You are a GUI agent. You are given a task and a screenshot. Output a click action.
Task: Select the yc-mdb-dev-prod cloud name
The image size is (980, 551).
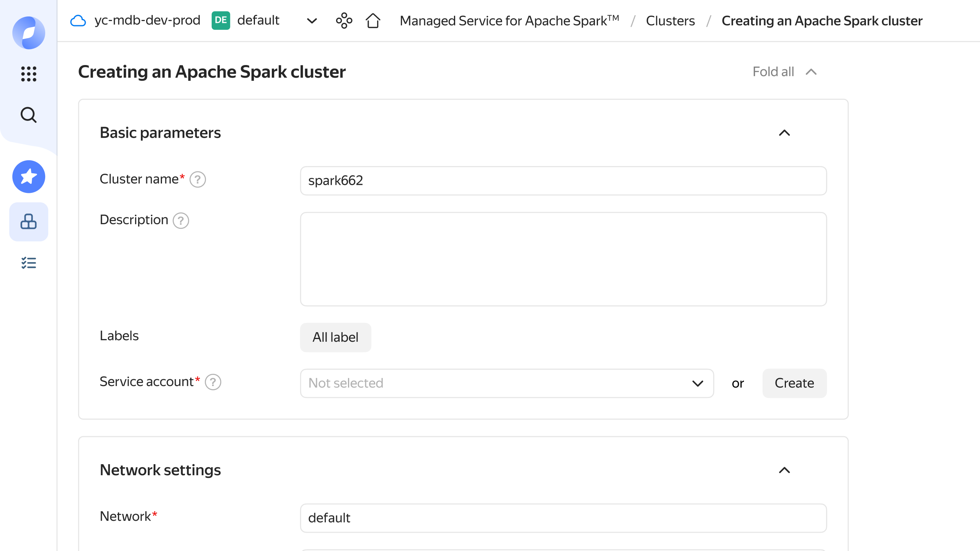[147, 20]
